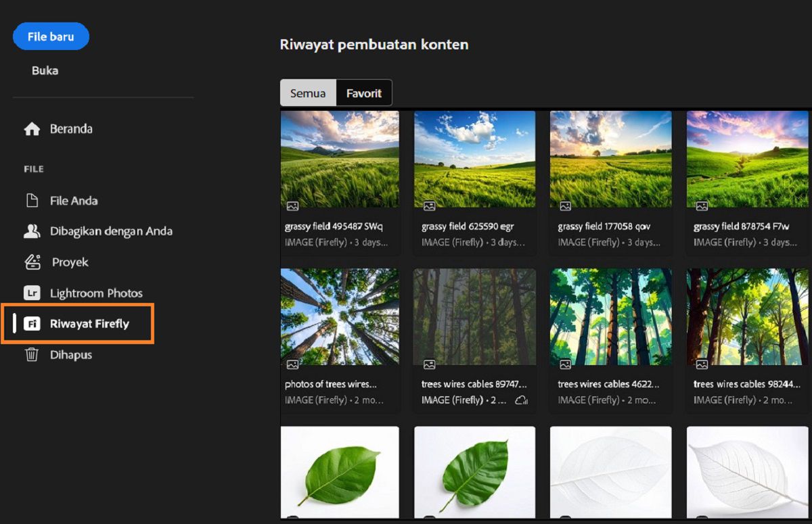Image resolution: width=812 pixels, height=524 pixels.
Task: Open Lightroom Photos section
Action: click(x=96, y=293)
